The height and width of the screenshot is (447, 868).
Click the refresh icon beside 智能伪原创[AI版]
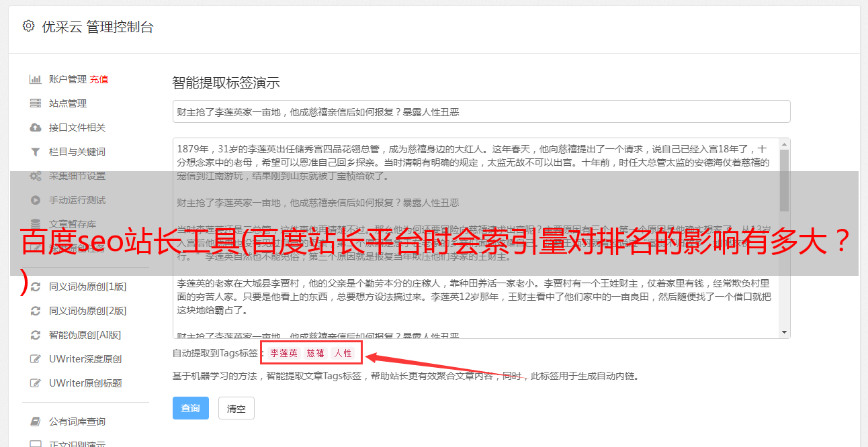pyautogui.click(x=35, y=335)
